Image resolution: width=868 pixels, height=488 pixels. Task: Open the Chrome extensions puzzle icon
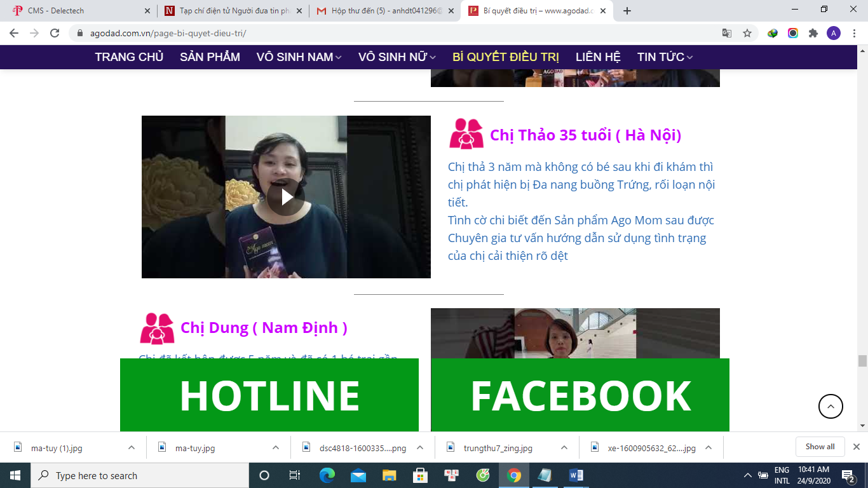pos(813,33)
